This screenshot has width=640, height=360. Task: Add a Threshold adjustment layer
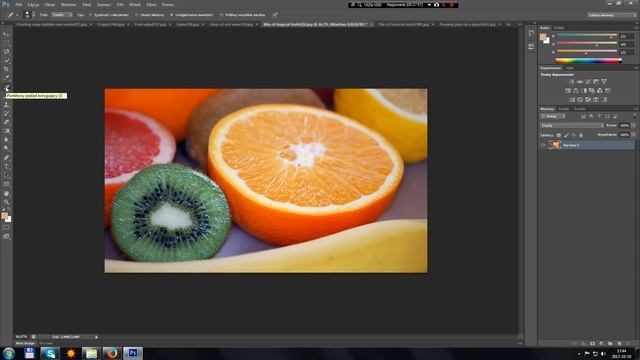588,100
